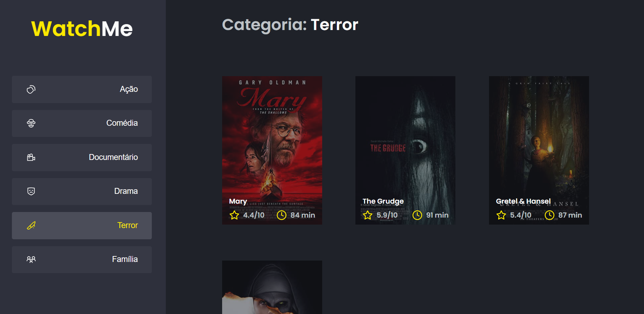The image size is (644, 314).
Task: Click the star icon on Gretel & Hansel
Action: click(x=501, y=215)
